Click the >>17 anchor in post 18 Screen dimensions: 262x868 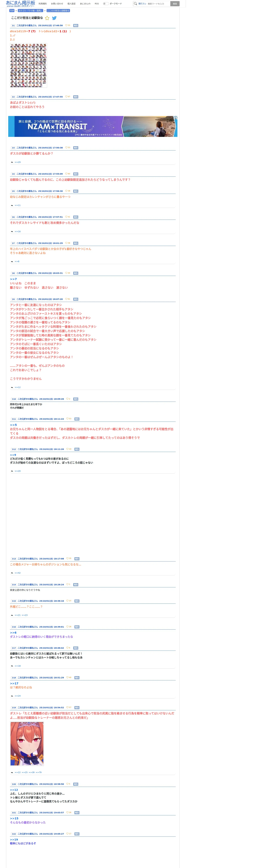click(14, 683)
